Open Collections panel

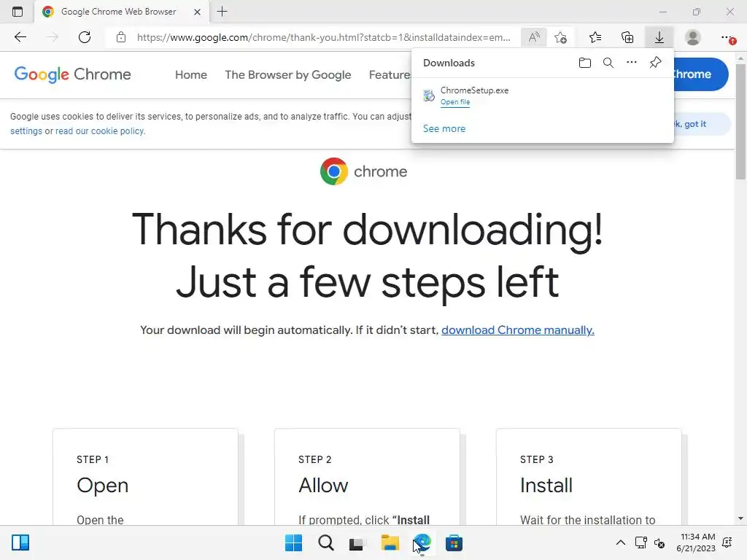point(627,37)
